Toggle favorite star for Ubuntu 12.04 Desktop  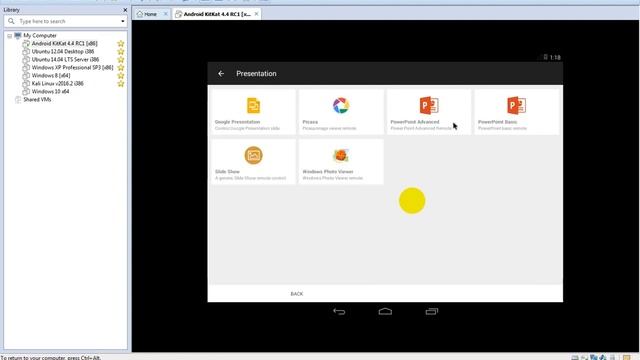121,51
